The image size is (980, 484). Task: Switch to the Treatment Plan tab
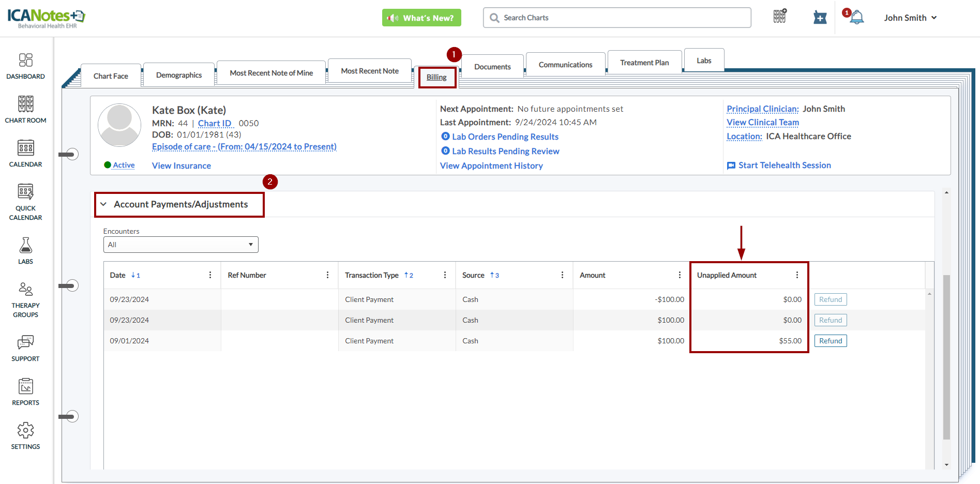tap(644, 63)
